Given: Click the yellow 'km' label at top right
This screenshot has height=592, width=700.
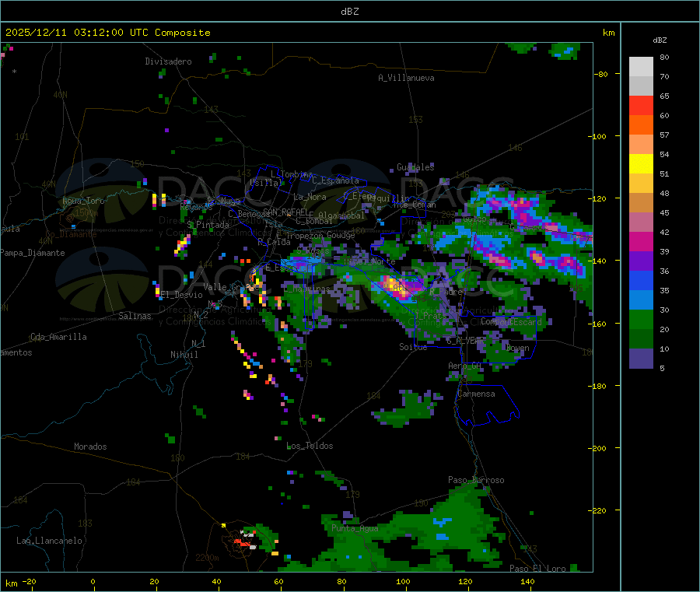Looking at the screenshot, I should tap(608, 33).
